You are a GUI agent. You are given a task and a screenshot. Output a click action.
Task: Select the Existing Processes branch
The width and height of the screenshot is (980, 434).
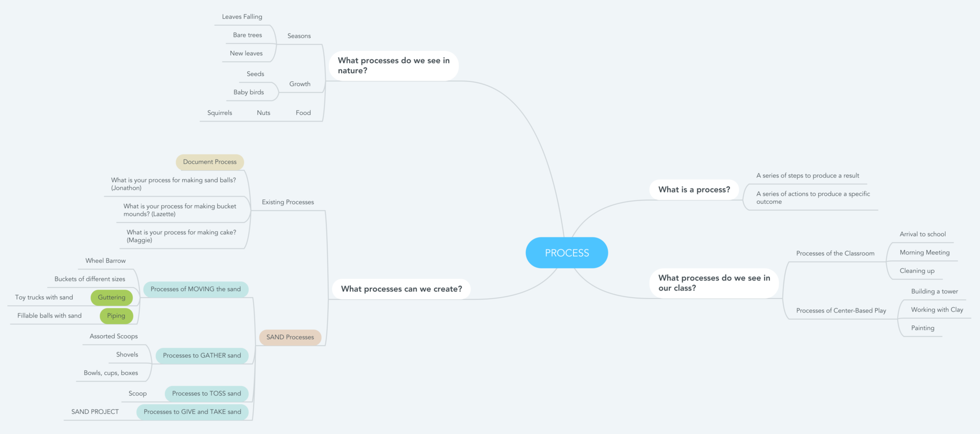coord(288,202)
